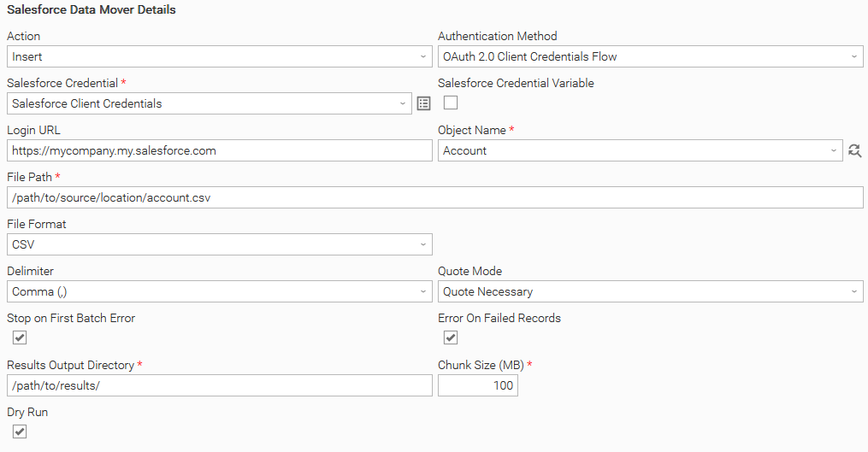Uncheck Error On Failed Records
Image resolution: width=868 pixels, height=452 pixels.
click(451, 338)
